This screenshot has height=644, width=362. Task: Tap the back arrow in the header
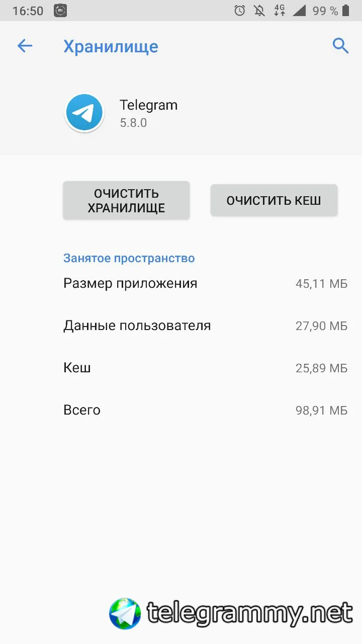[25, 46]
